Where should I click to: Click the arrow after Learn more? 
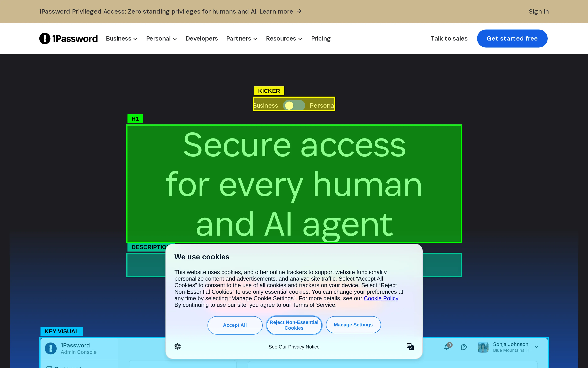point(299,11)
